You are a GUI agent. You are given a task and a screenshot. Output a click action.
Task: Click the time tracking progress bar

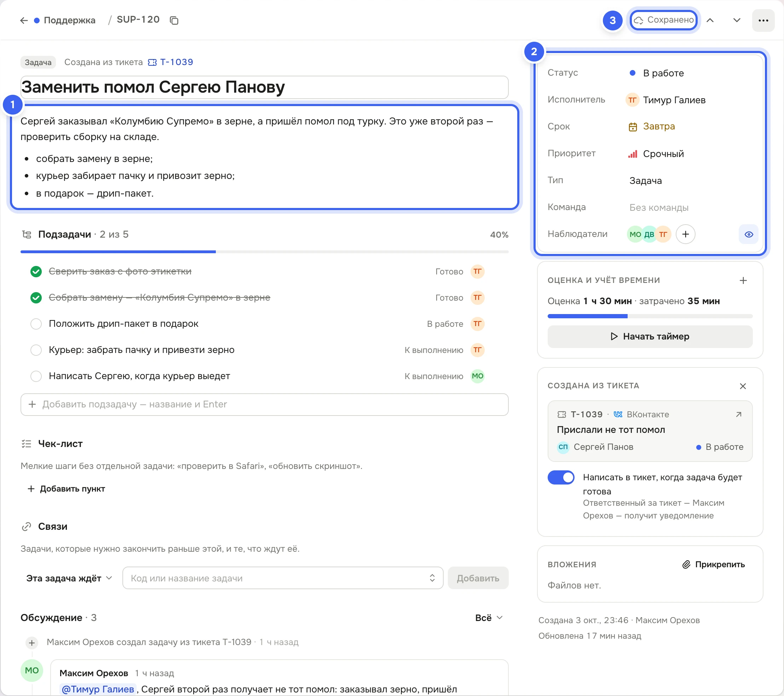(x=650, y=317)
